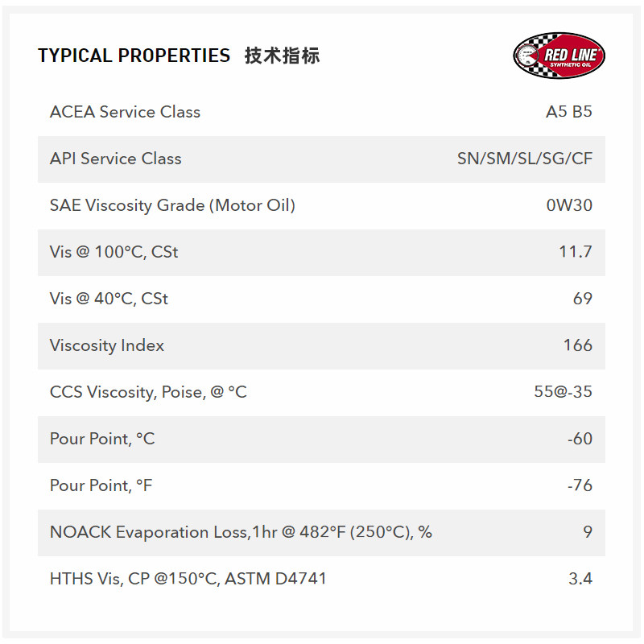Click the SAE Viscosity Grade label
Image resolution: width=644 pixels, height=644 pixels.
tap(172, 205)
